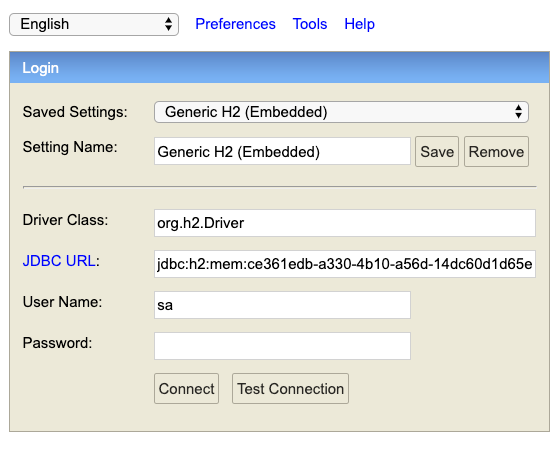The height and width of the screenshot is (453, 558).
Task: Click the Login panel header
Action: (x=279, y=68)
